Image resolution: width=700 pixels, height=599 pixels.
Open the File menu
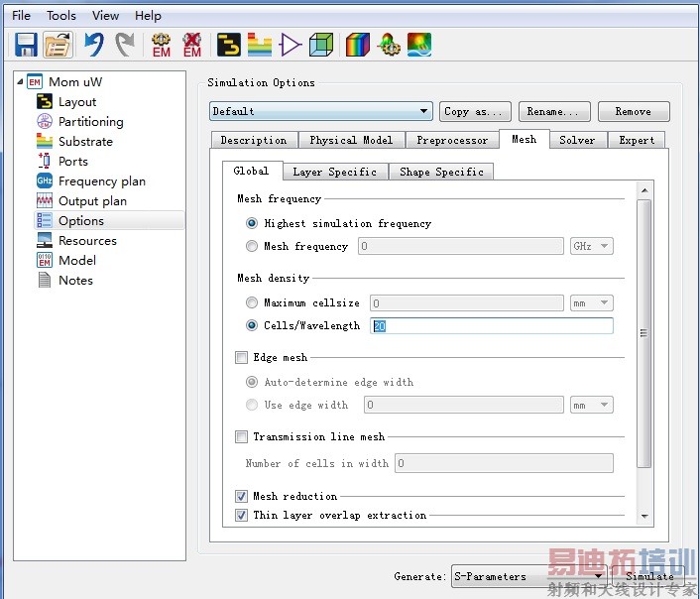[x=21, y=16]
